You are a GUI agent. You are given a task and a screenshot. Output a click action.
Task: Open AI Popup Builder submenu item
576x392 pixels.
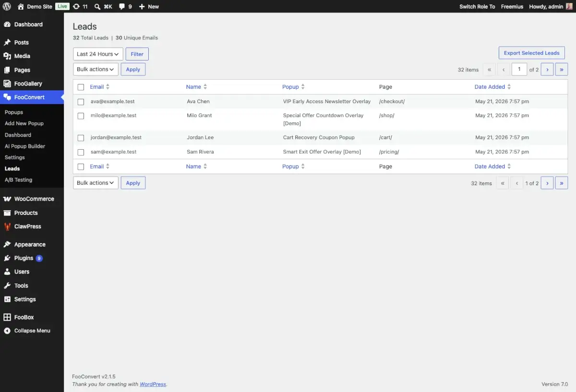tap(25, 146)
